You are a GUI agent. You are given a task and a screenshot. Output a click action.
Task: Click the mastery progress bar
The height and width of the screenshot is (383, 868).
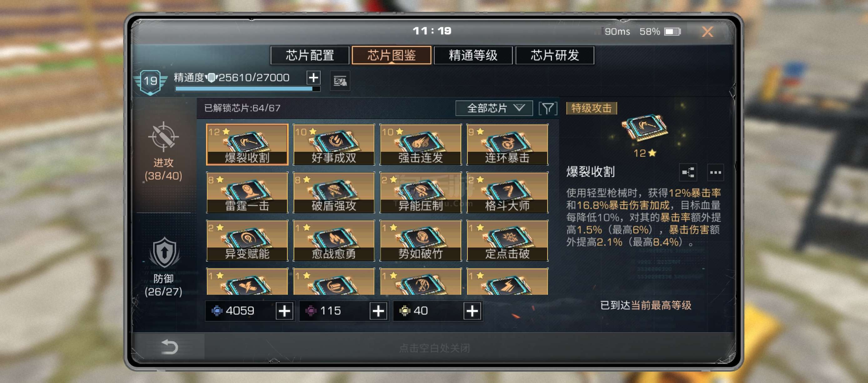coord(247,89)
